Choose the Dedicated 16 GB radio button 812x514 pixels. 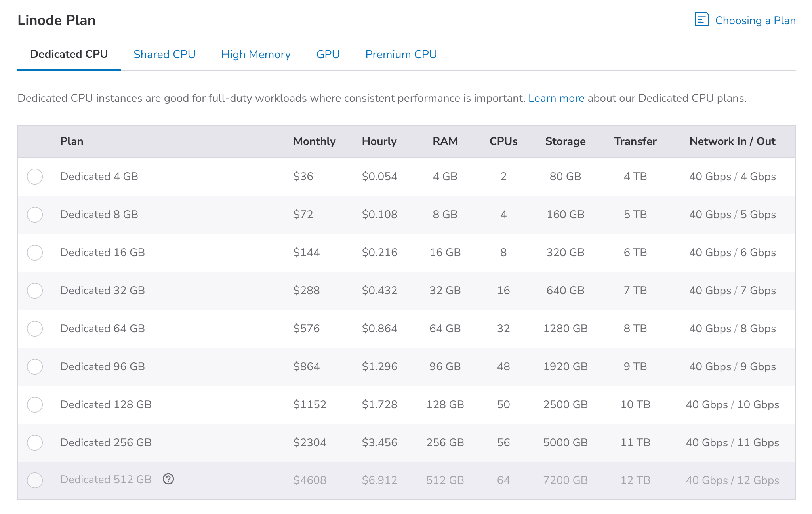point(35,253)
